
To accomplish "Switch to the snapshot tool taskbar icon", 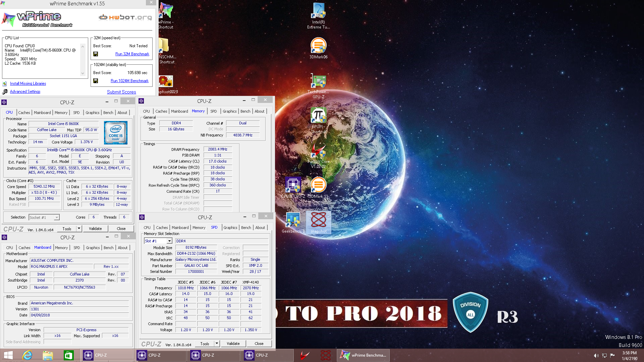I will [x=325, y=355].
